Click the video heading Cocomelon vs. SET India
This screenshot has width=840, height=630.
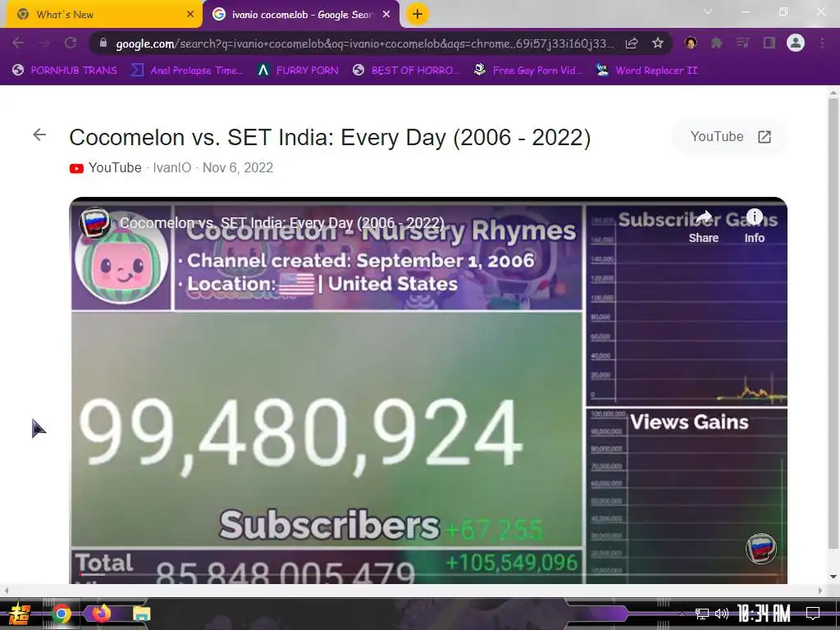point(330,137)
